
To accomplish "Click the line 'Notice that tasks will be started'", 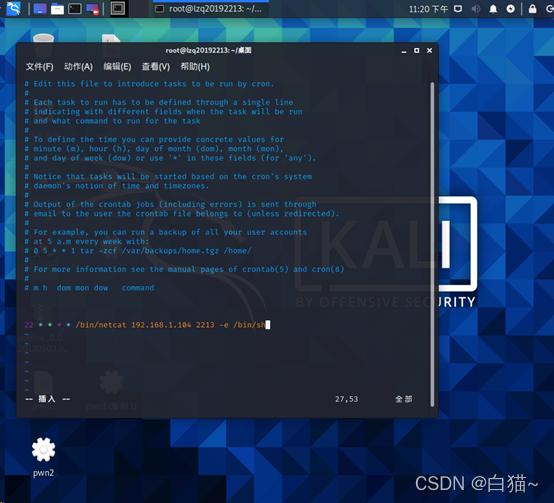I will [168, 177].
